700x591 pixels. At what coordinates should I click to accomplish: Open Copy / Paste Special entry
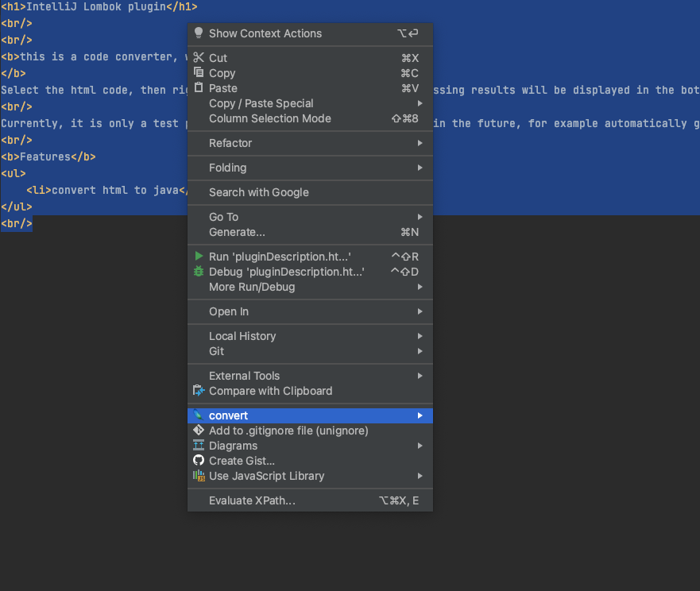(310, 103)
